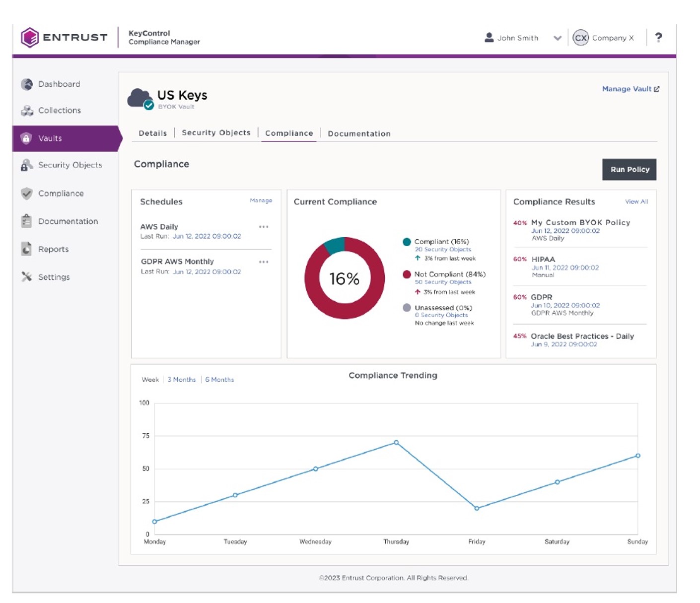This screenshot has height=603, width=700.
Task: Click the Company X label
Action: click(x=613, y=38)
